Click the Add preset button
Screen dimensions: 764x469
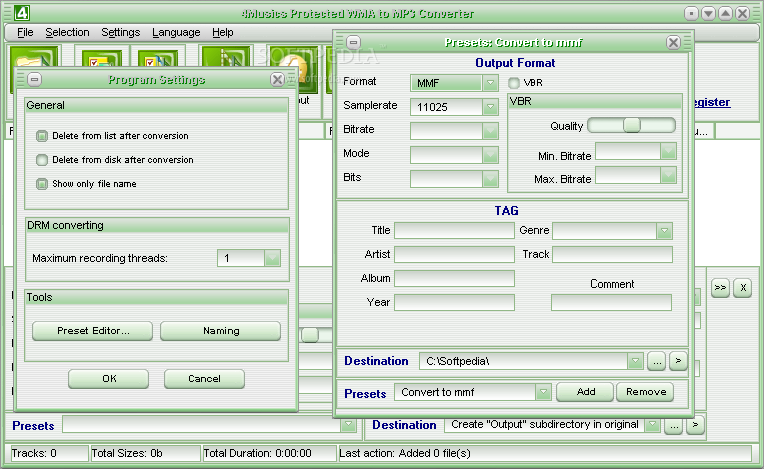[x=585, y=392]
